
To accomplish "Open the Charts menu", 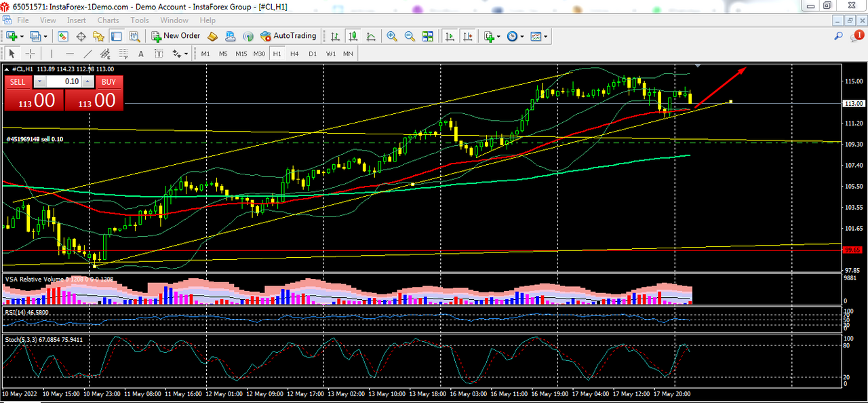I will pos(108,20).
